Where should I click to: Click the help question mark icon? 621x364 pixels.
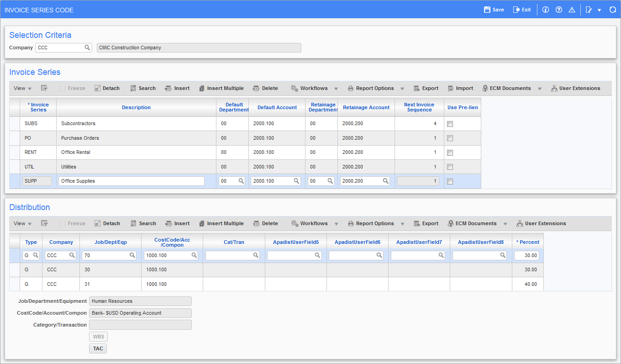tap(559, 9)
